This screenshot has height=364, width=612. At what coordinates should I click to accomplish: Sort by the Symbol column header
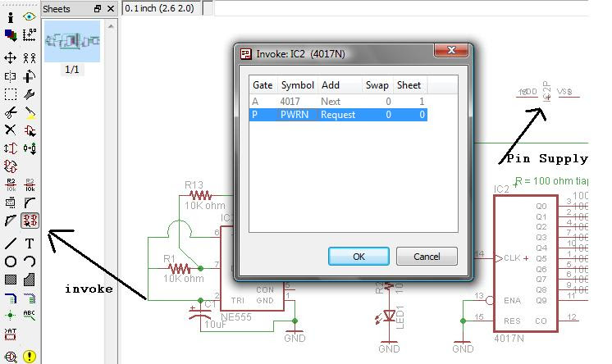tap(298, 85)
